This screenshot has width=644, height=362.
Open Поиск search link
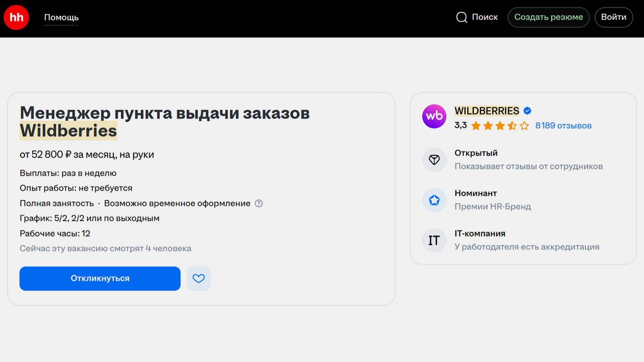click(485, 17)
